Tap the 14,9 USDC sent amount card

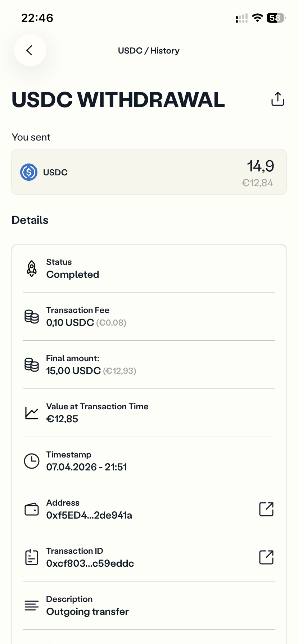[x=149, y=172]
